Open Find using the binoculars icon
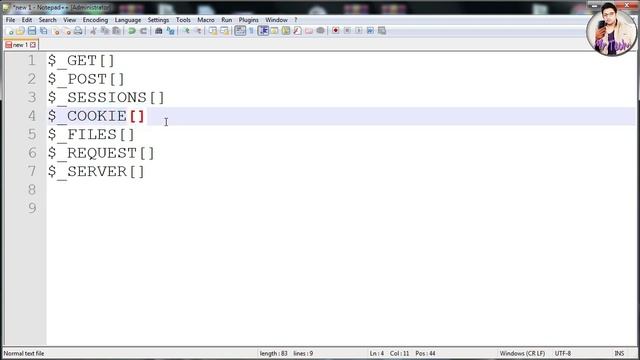The image size is (640, 360). tap(159, 31)
